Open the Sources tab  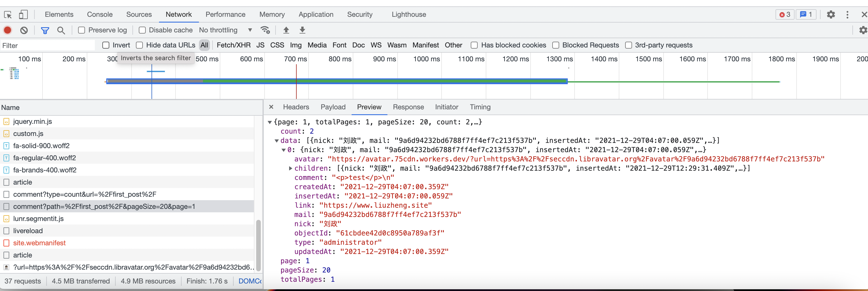tap(139, 14)
